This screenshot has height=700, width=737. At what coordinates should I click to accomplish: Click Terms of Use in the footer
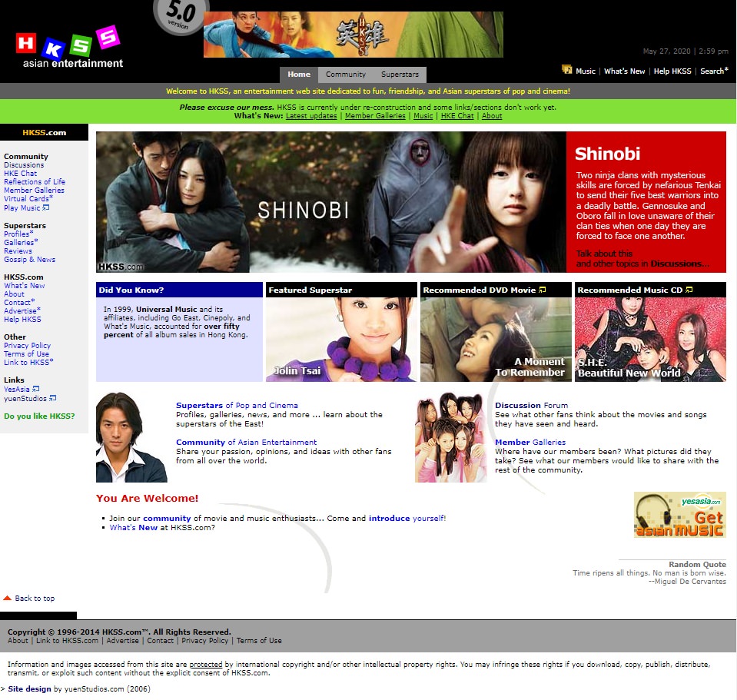pyautogui.click(x=259, y=640)
